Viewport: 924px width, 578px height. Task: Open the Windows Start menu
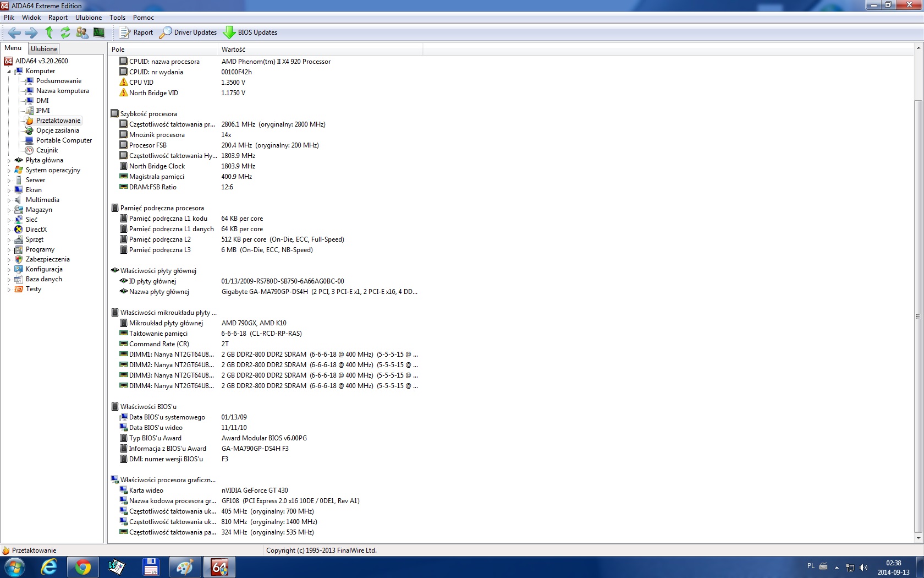click(14, 567)
